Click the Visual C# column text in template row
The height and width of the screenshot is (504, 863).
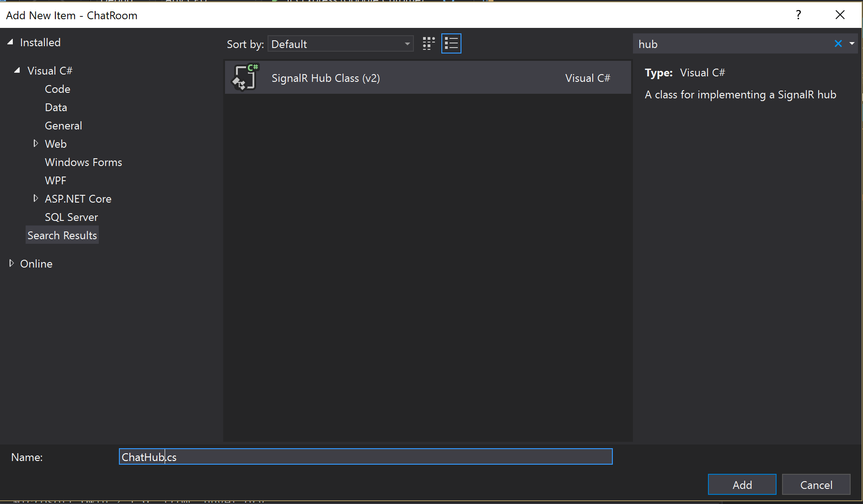click(588, 78)
